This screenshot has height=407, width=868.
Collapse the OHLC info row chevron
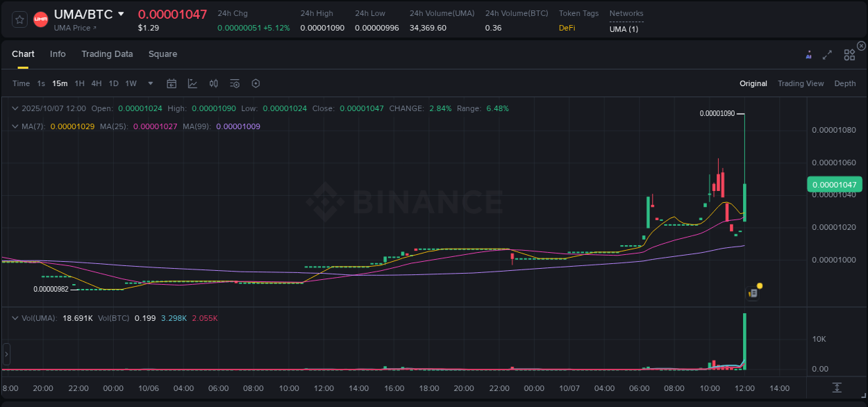pos(15,108)
